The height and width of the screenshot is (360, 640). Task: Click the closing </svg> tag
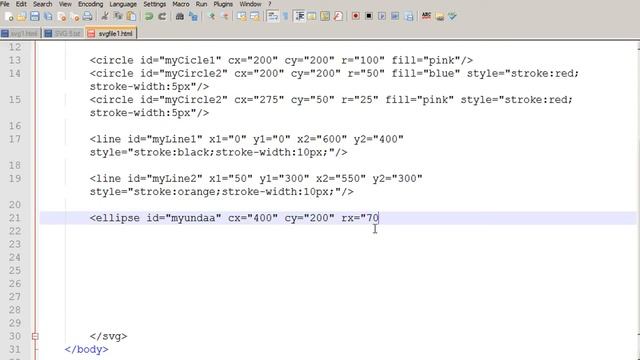[x=109, y=336]
